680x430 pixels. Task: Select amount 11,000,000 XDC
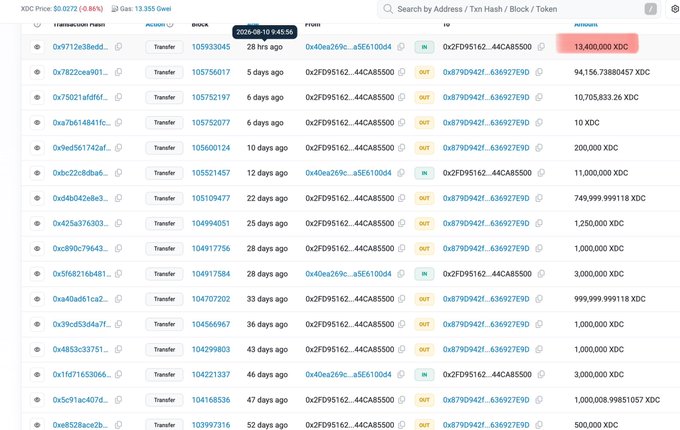601,173
